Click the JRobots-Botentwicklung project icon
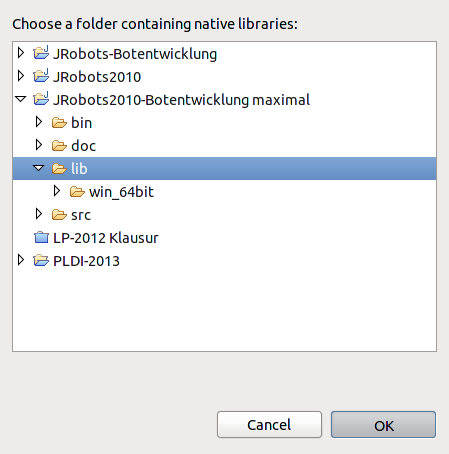449x454 pixels. click(41, 53)
